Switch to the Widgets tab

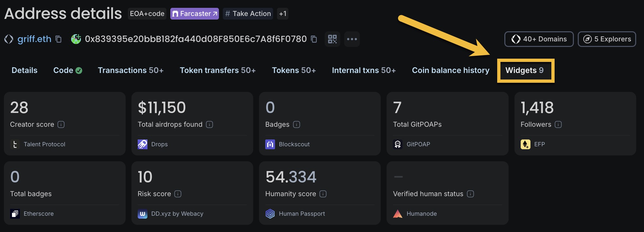(525, 70)
